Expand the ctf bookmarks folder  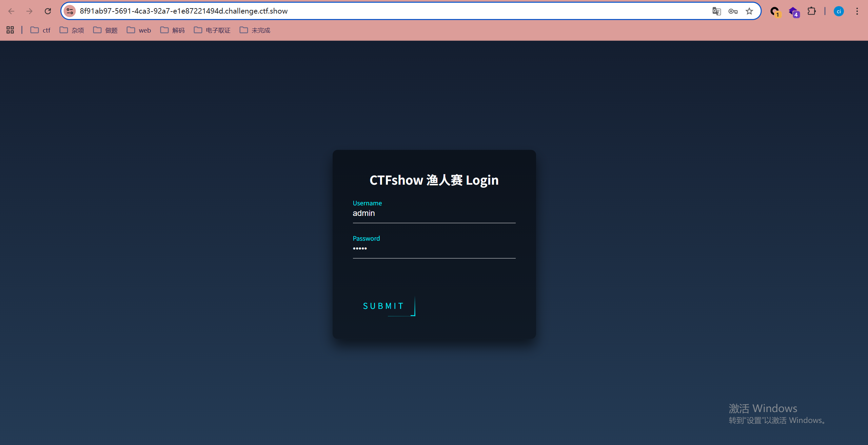pos(40,30)
